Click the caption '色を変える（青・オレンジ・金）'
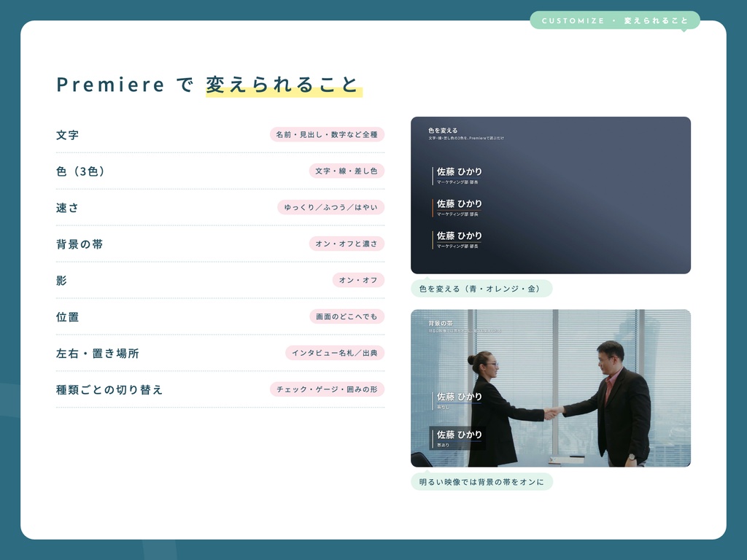The image size is (747, 560). pos(481,289)
